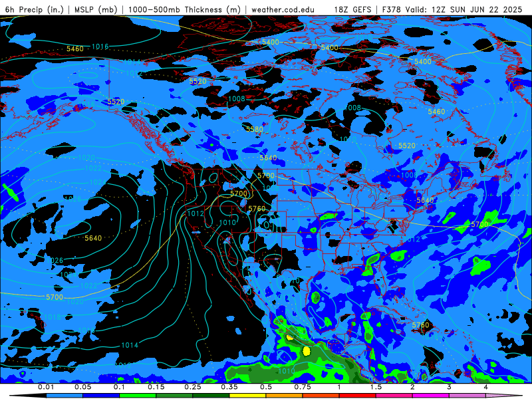
Task: Click the '5640' label over New England
Action: (x=425, y=201)
